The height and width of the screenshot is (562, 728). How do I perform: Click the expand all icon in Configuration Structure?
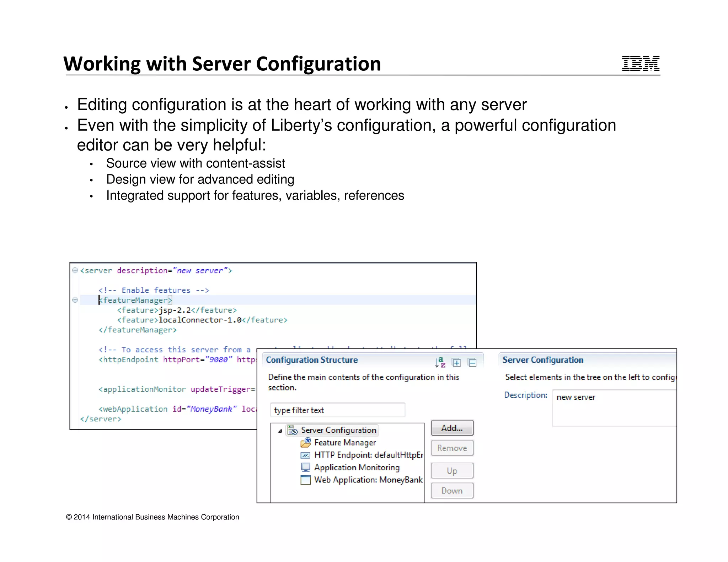[x=456, y=362]
